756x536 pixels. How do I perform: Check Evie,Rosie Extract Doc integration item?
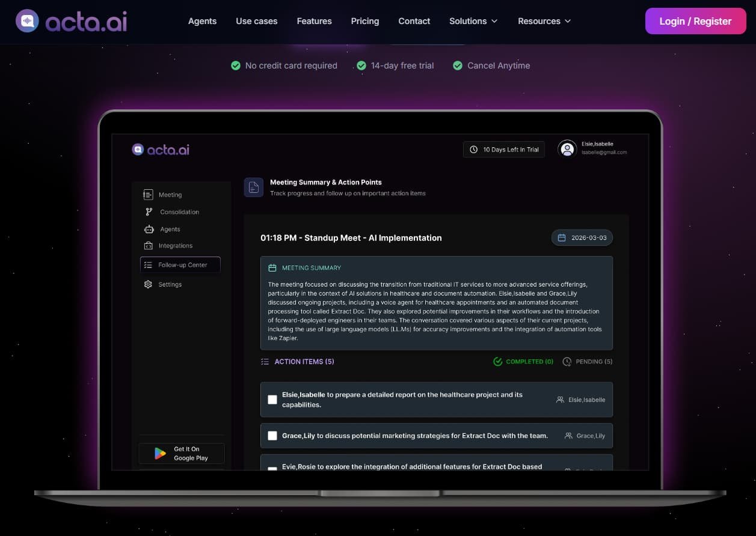272,468
